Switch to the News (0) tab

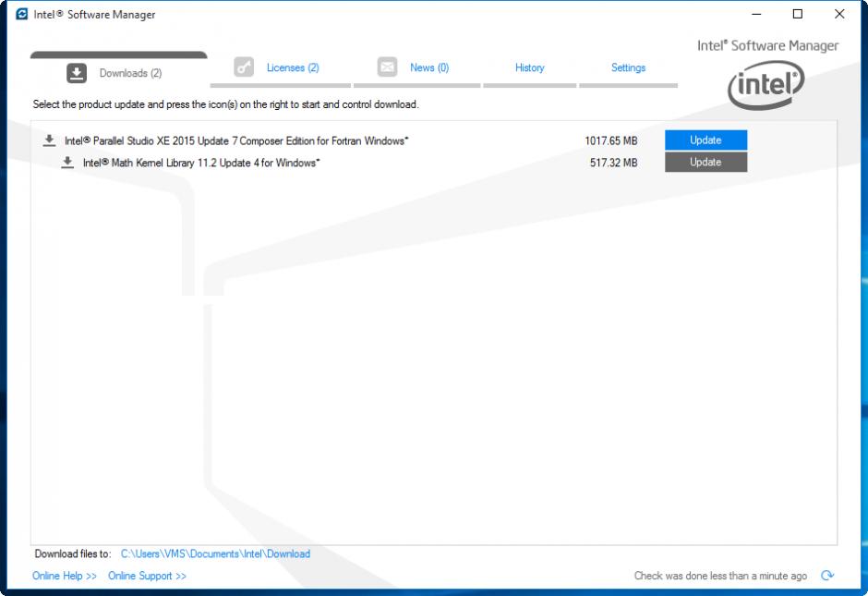(416, 70)
